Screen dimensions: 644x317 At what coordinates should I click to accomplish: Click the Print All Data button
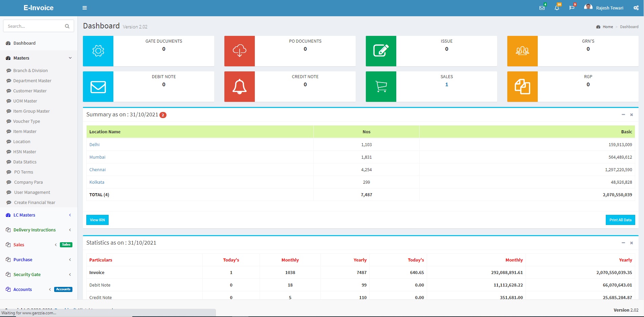[620, 220]
